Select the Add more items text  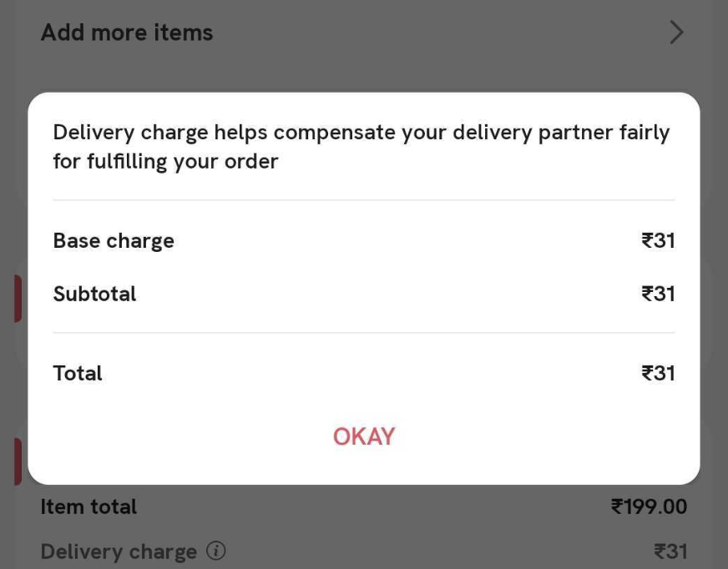[127, 33]
